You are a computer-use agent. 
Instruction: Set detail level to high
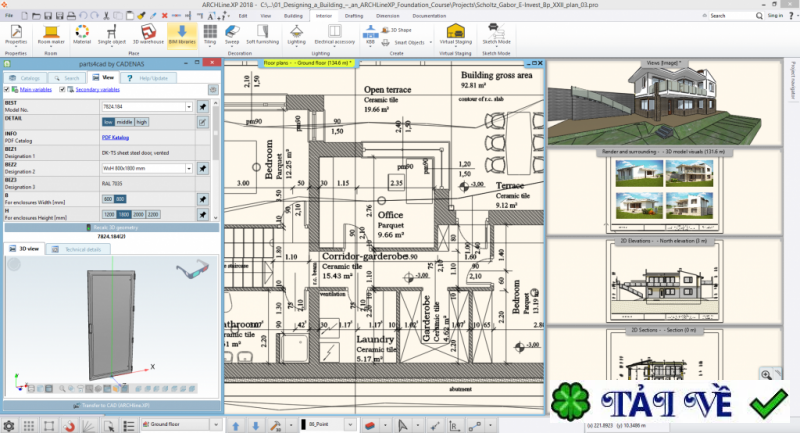coord(142,121)
